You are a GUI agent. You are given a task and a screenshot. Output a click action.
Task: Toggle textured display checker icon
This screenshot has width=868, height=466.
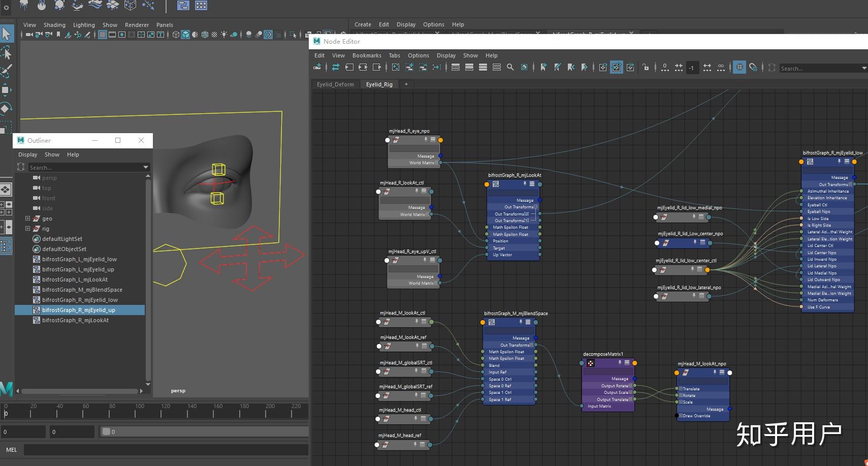pos(214,35)
